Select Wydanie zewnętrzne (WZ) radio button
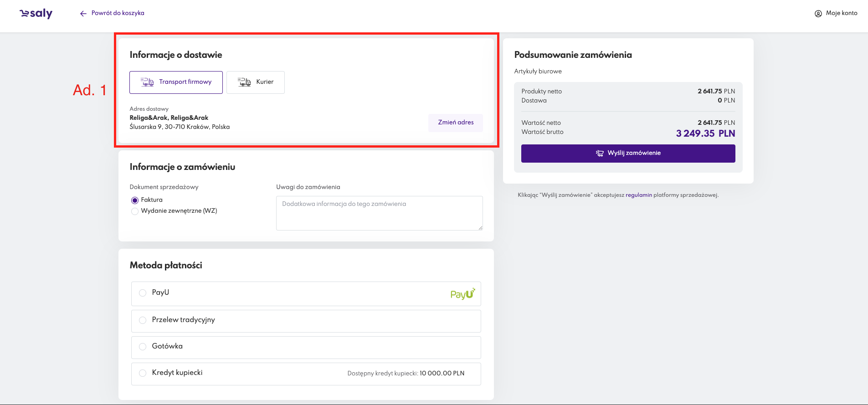Viewport: 868px width, 405px height. tap(135, 211)
